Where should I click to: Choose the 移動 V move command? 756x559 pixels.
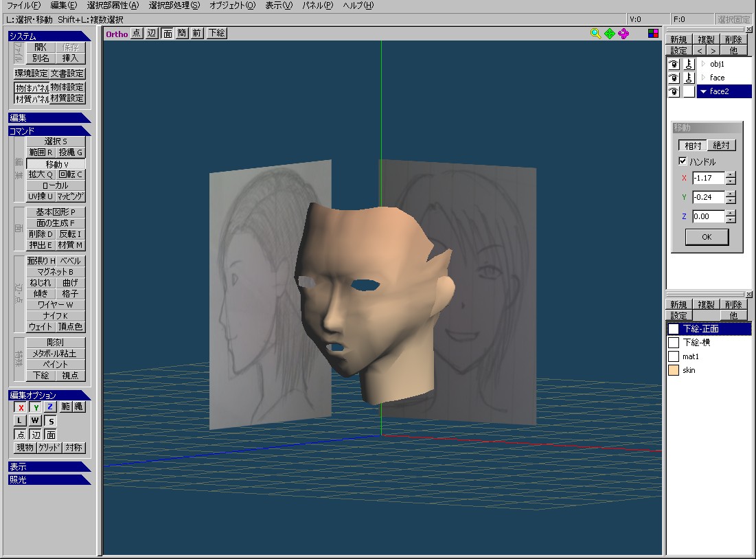56,164
